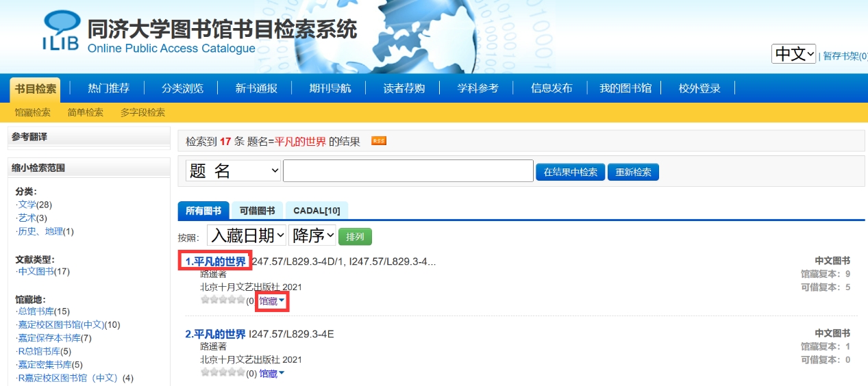Open the 期刊导航 menu
This screenshot has height=386, width=868.
[330, 88]
